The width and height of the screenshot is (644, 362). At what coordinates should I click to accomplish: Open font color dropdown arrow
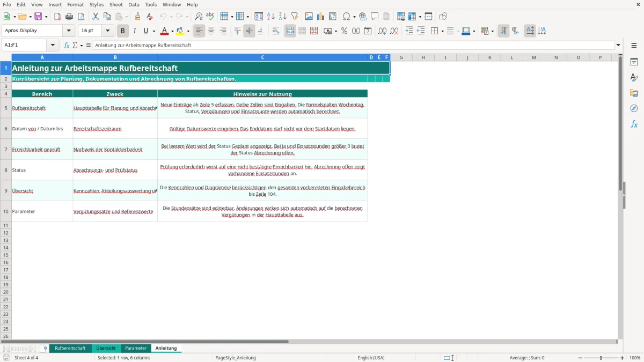[x=172, y=31]
